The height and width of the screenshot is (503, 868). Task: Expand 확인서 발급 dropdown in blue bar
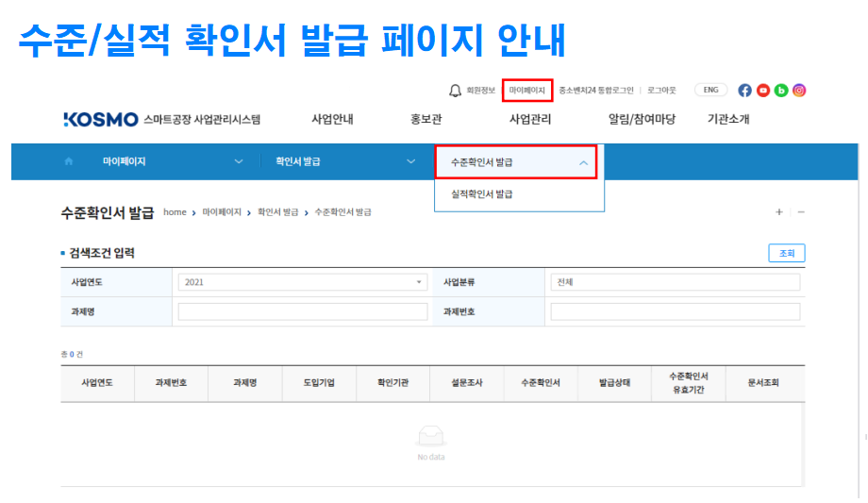coord(345,161)
